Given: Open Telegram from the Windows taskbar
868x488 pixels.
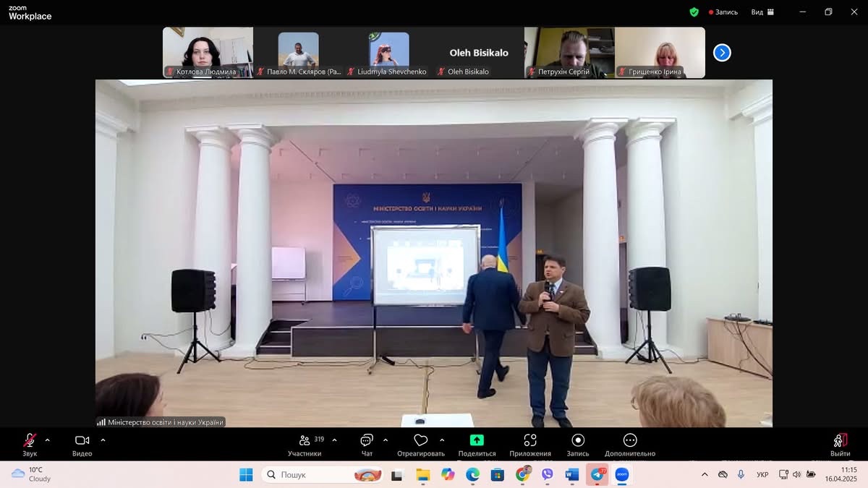Looking at the screenshot, I should 597,475.
